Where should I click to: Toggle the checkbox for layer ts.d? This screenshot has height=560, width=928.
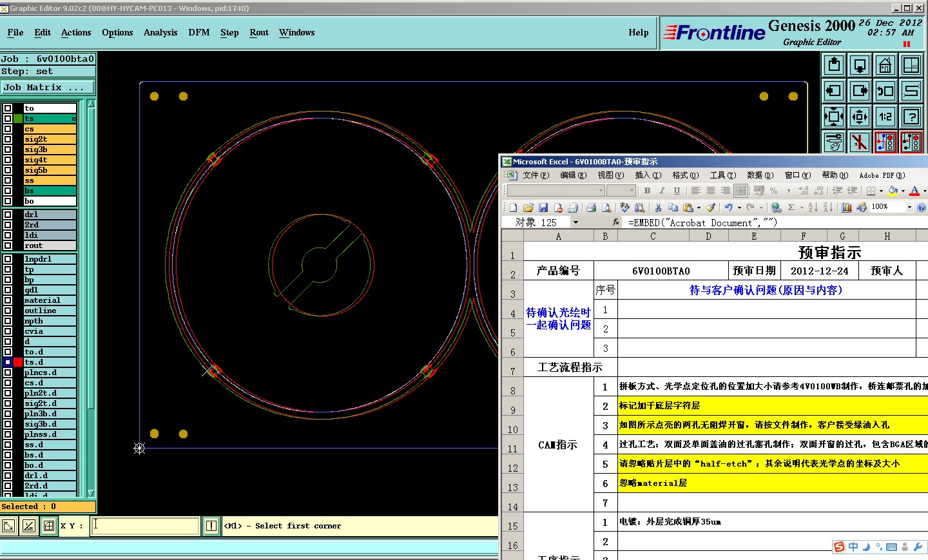8,362
